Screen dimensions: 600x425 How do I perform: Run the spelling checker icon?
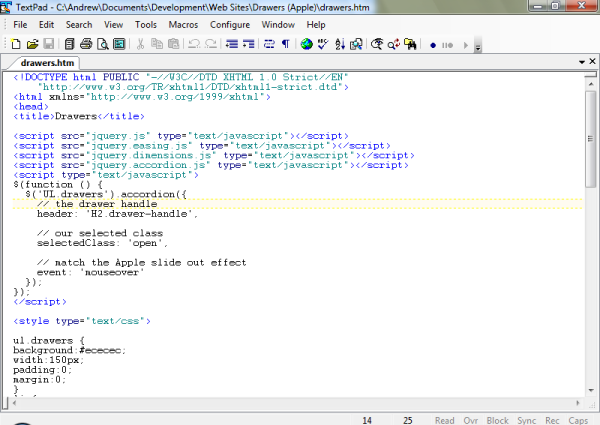pos(323,44)
